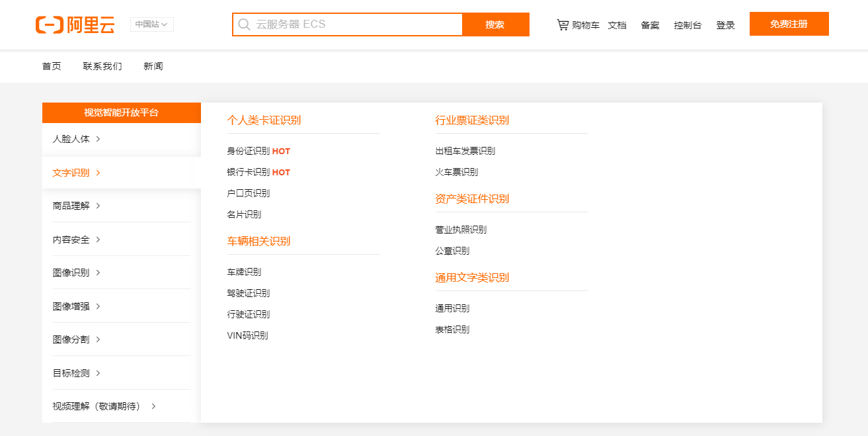Expand the 商品理解 category
This screenshot has height=436, width=868.
tap(122, 206)
